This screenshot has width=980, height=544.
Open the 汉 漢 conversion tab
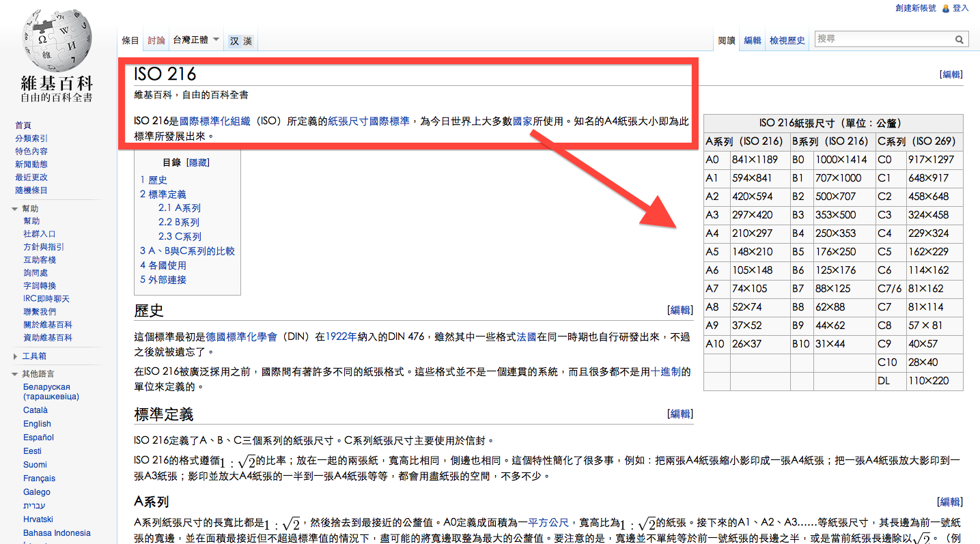tap(240, 41)
